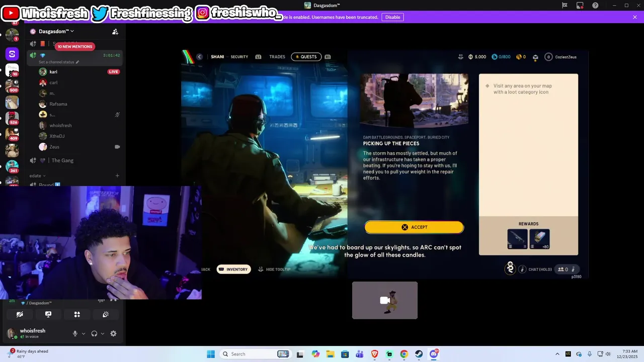
Task: Deafen with the headphones button
Action: point(94,333)
